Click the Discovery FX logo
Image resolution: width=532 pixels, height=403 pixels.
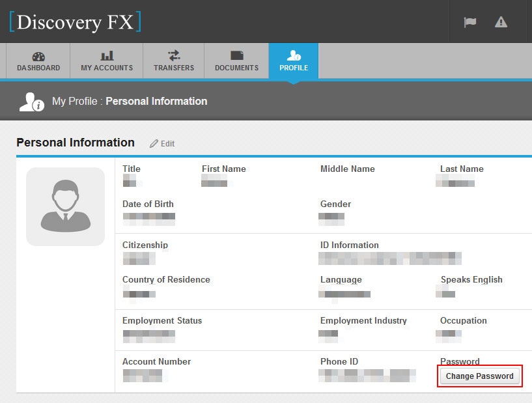tap(75, 21)
